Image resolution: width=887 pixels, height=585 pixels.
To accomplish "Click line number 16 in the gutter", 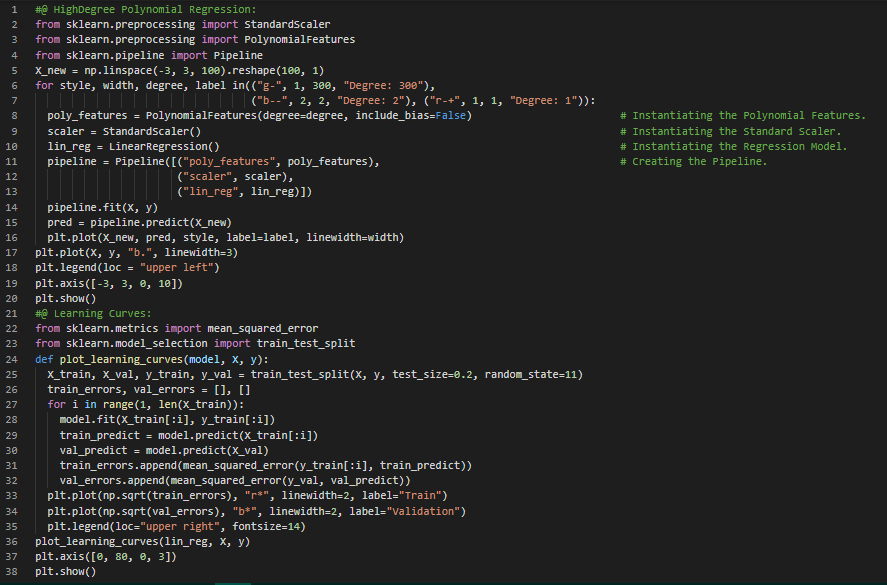I will point(13,237).
